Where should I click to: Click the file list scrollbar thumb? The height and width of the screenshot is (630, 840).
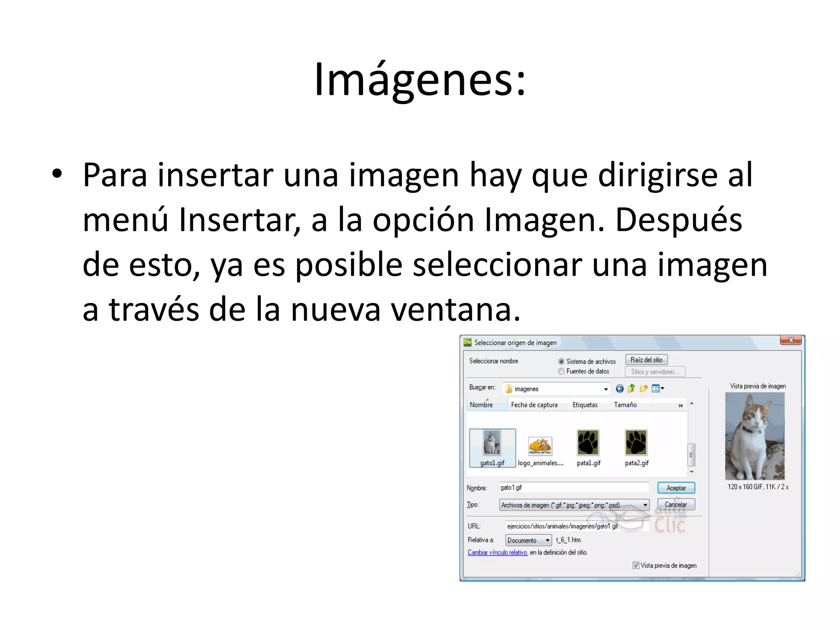click(692, 455)
